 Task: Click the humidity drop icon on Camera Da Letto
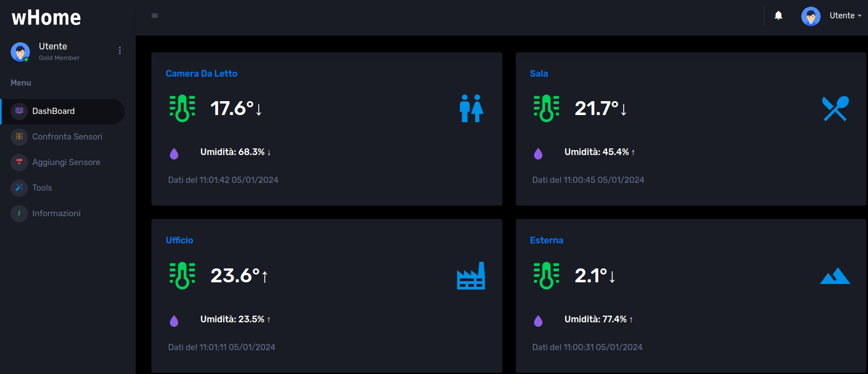coord(174,153)
